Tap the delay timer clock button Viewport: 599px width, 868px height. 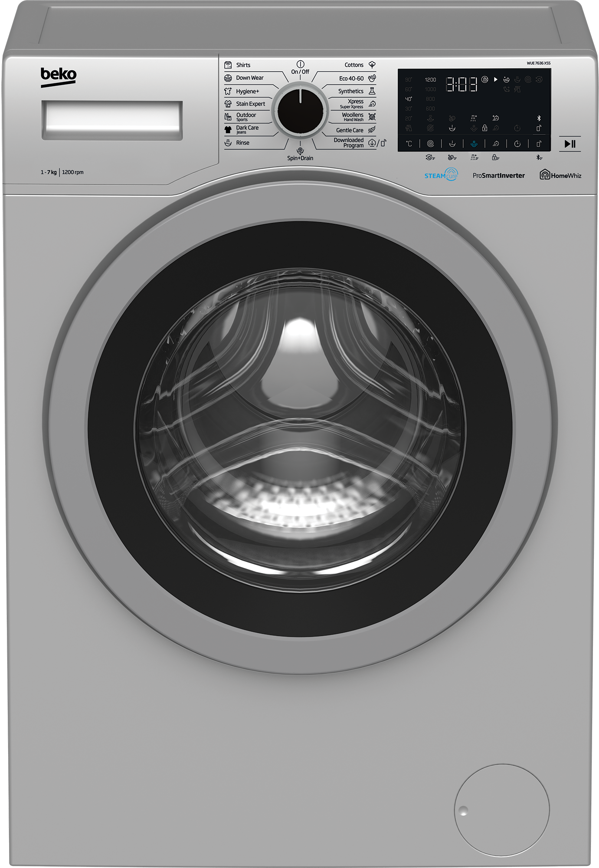coord(517,144)
